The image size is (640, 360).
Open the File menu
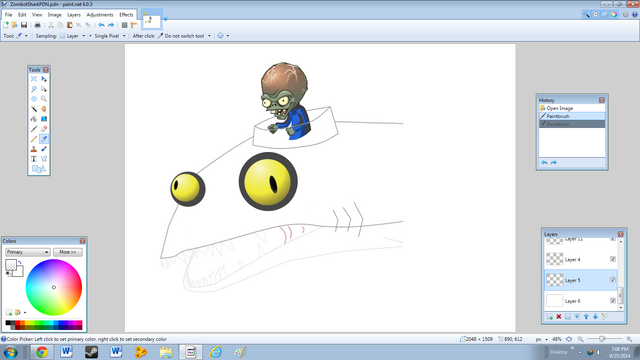[x=8, y=15]
